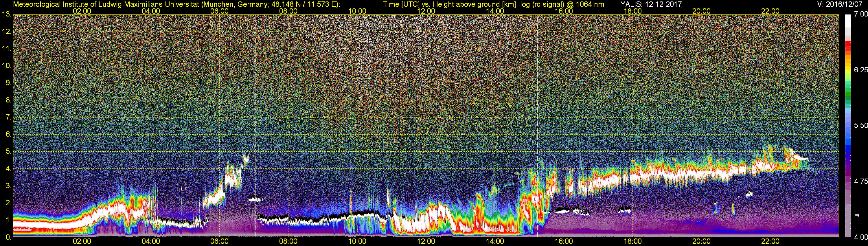This screenshot has width=868, height=246.
Task: Click the 16:00 label on the top time axis
Action: [x=564, y=11]
